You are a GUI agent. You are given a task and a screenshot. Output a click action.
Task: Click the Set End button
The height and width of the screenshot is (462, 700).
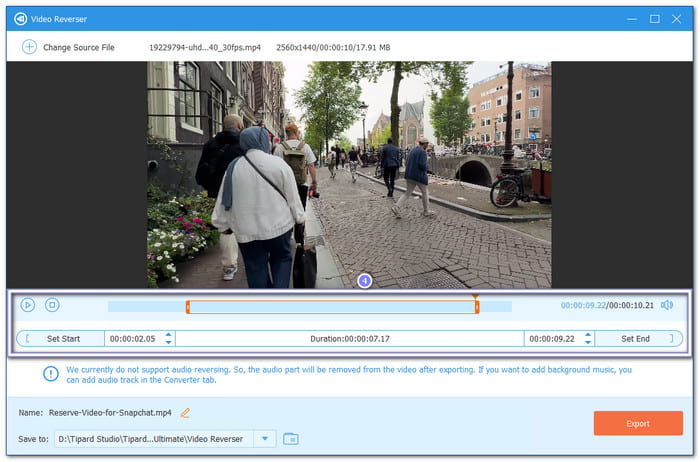(x=639, y=339)
